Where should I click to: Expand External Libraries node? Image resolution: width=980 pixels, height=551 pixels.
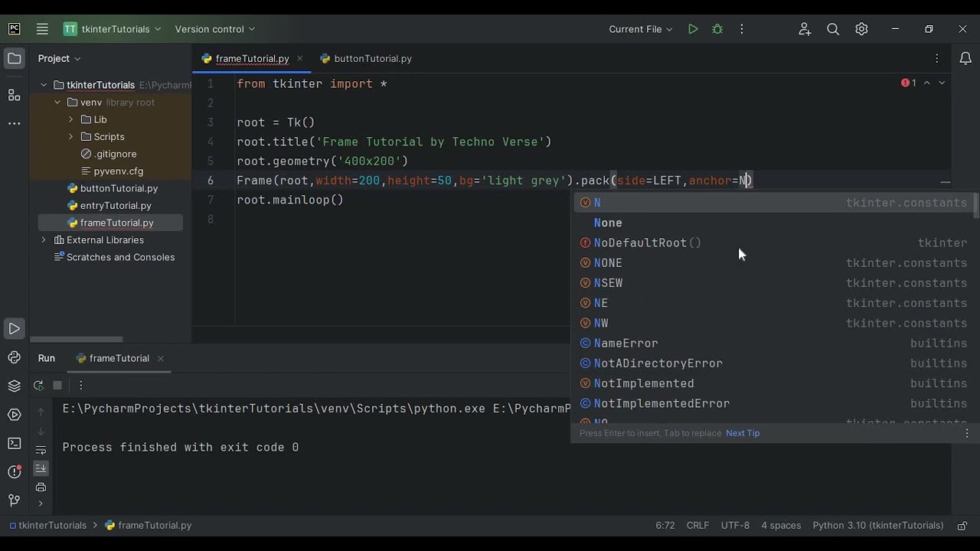(44, 240)
